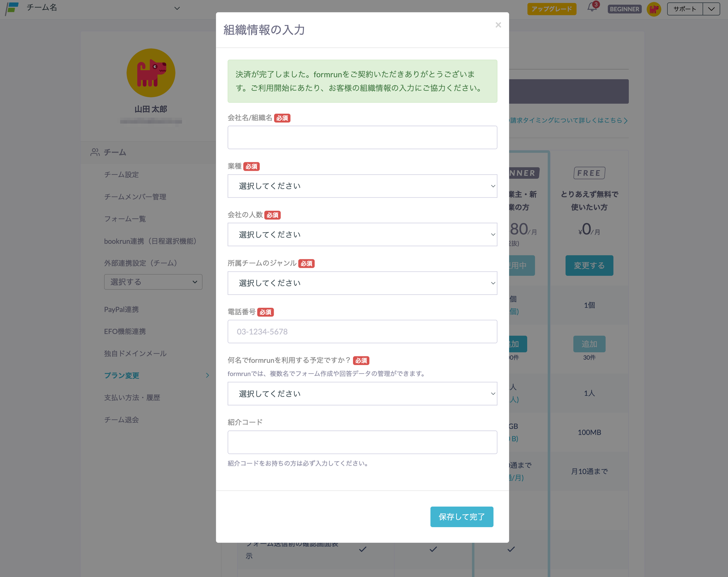Viewport: 728px width, 577px height.
Task: Click the 紹介コード input field
Action: click(362, 442)
